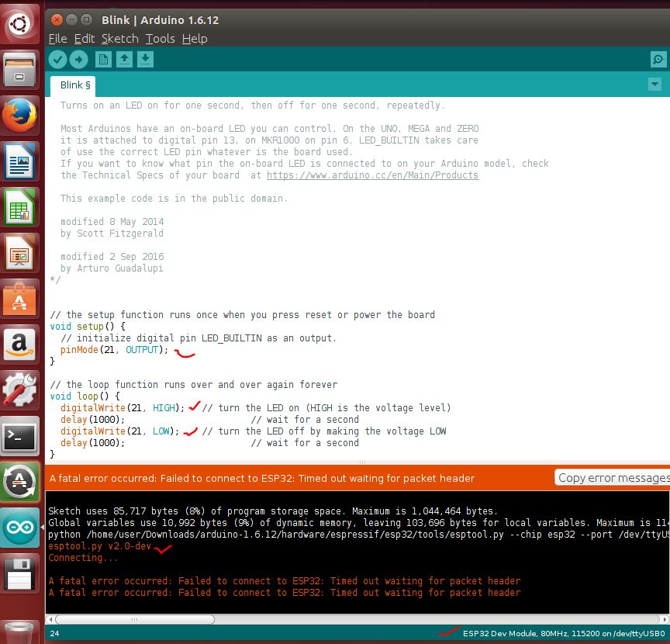The width and height of the screenshot is (670, 644).
Task: Open the Tools menu
Action: [x=160, y=38]
